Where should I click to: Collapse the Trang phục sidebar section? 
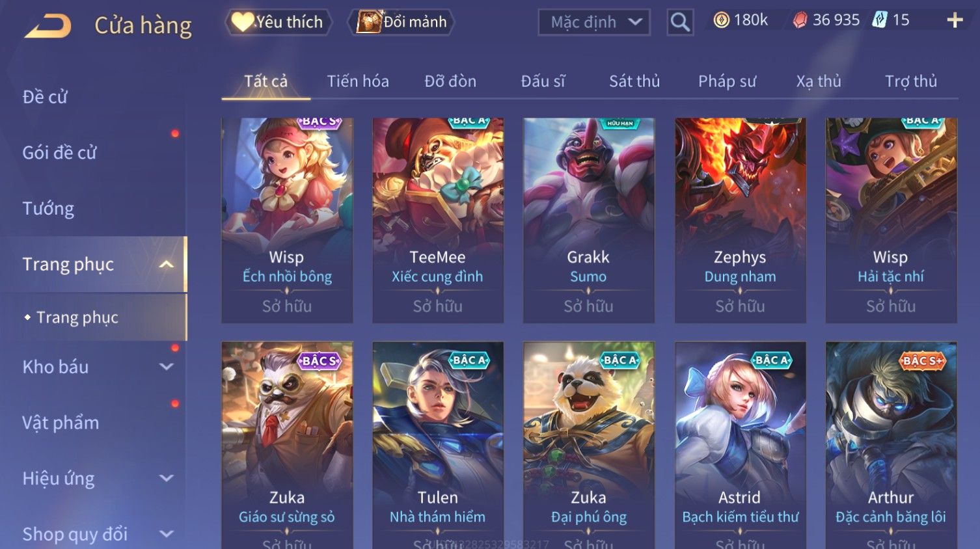click(167, 264)
